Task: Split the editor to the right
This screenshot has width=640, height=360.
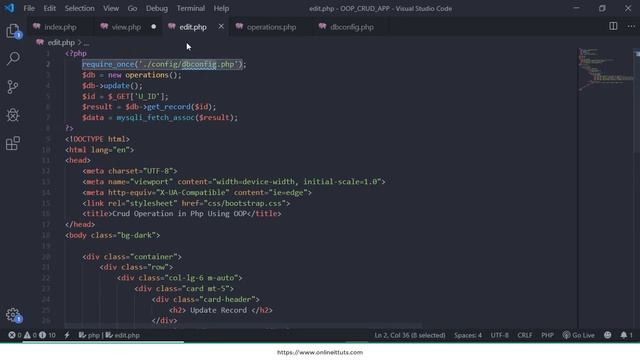Action: tap(613, 26)
